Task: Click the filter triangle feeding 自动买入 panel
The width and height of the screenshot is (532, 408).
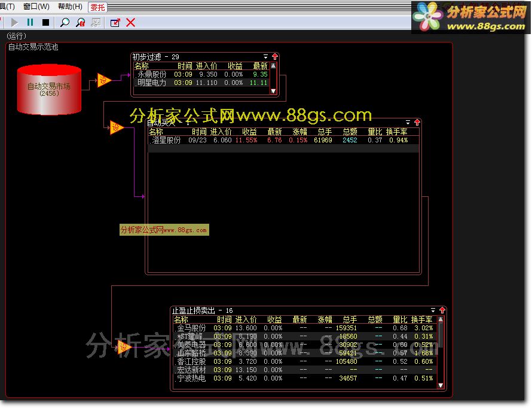Action: pos(117,127)
